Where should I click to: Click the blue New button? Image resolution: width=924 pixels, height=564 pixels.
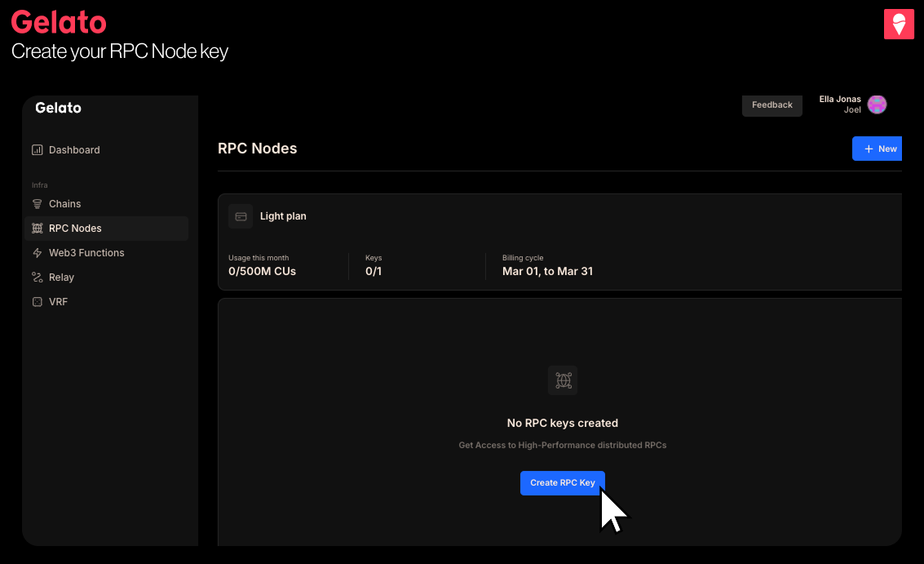point(877,149)
